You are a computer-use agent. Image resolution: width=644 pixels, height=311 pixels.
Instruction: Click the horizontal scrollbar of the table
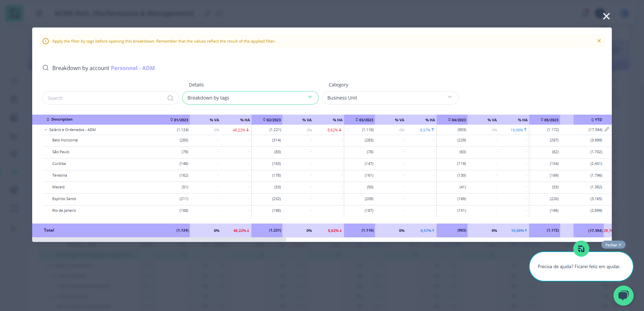tap(159, 240)
